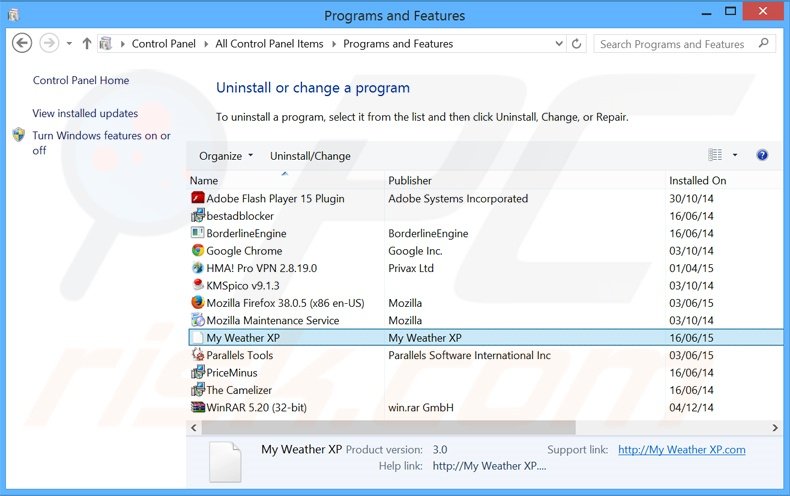Open the Help question mark button
Screen dimensions: 790x496
click(762, 155)
